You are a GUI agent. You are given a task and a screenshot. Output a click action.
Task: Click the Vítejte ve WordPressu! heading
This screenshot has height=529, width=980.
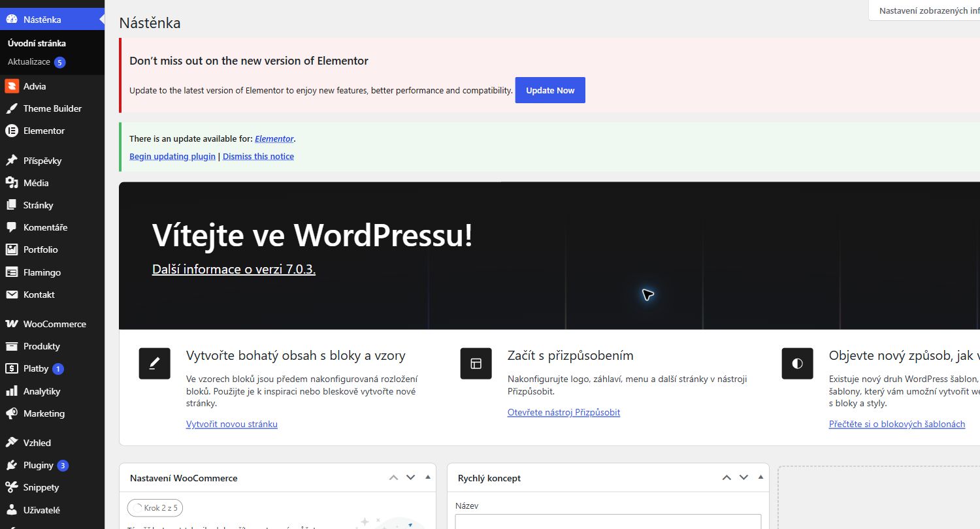[312, 235]
